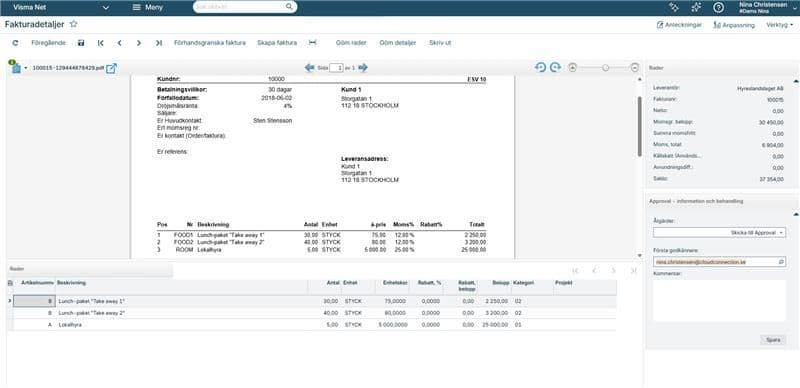Click the save disk icon

pos(81,43)
